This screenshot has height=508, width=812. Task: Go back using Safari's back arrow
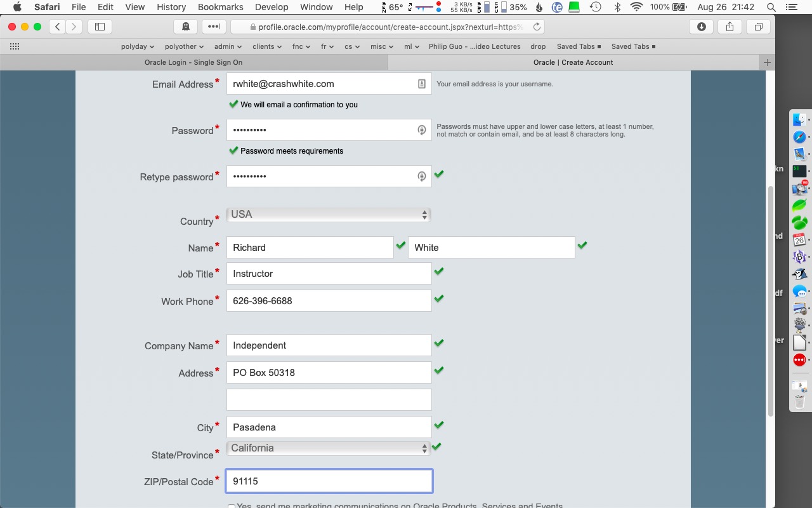[x=58, y=27]
